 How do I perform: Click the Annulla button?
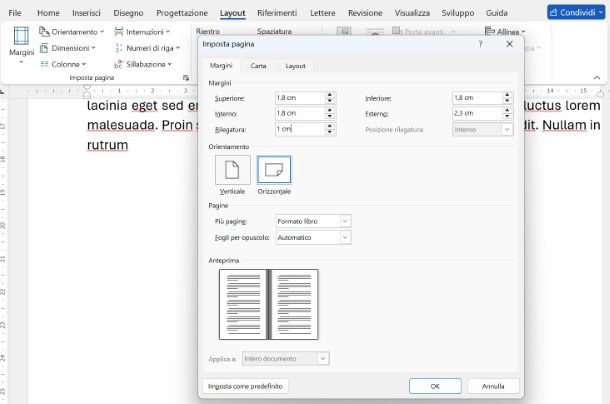point(493,385)
